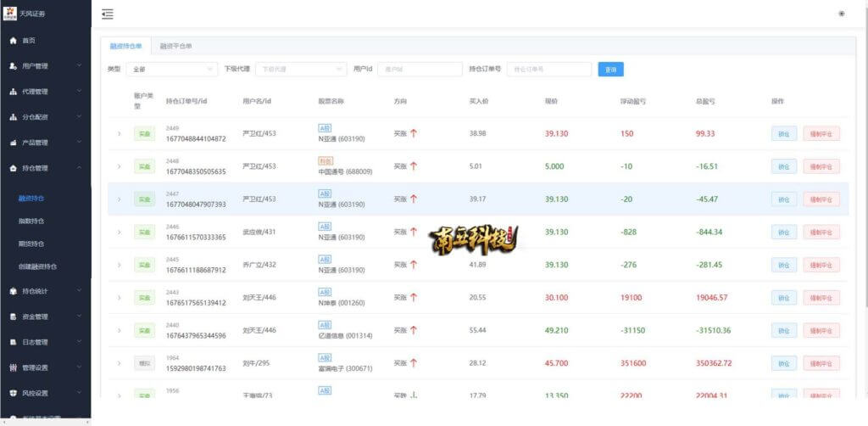This screenshot has width=868, height=426.
Task: Click the red up arrow in N坤泰 row
Action: pos(413,298)
